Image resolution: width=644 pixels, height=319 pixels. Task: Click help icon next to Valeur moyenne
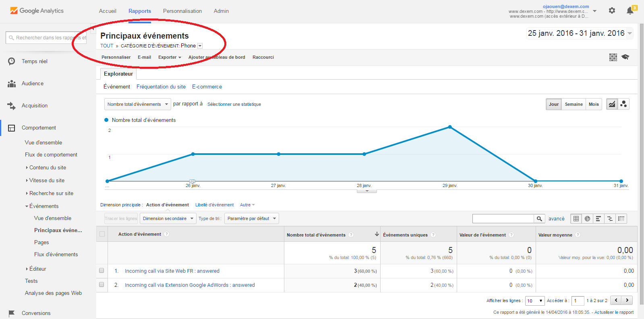[578, 235]
